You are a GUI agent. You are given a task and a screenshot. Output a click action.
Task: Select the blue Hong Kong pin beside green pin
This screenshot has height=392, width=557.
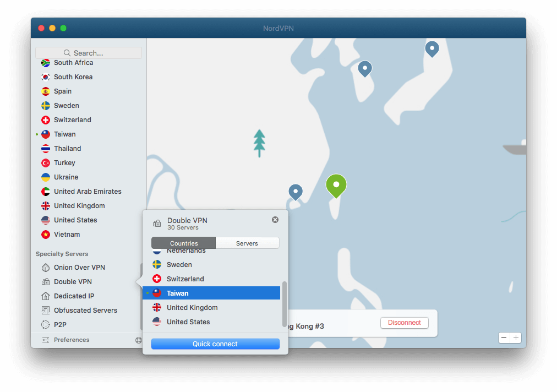(296, 192)
